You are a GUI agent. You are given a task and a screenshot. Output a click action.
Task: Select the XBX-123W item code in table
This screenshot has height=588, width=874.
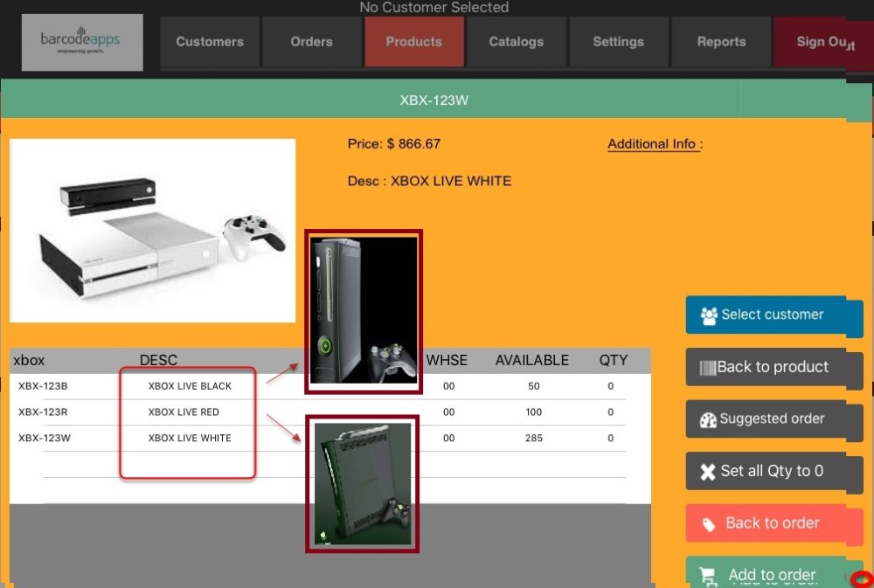(45, 438)
